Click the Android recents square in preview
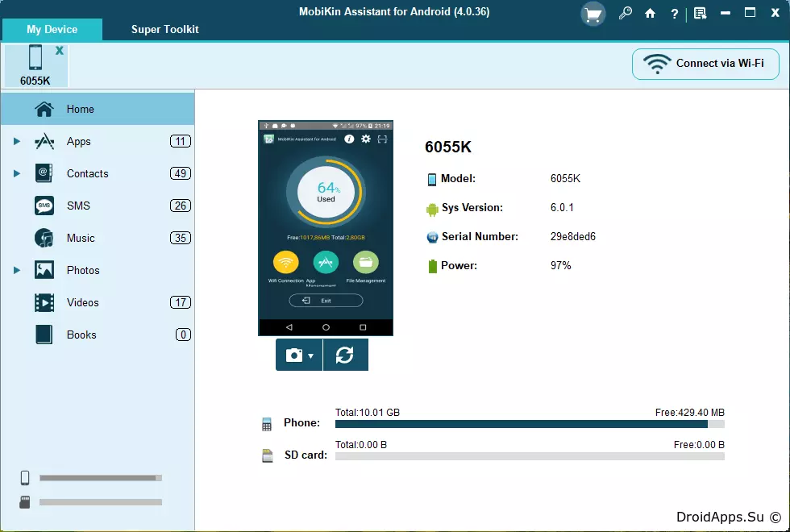Viewport: 790px width, 532px height. pyautogui.click(x=363, y=327)
